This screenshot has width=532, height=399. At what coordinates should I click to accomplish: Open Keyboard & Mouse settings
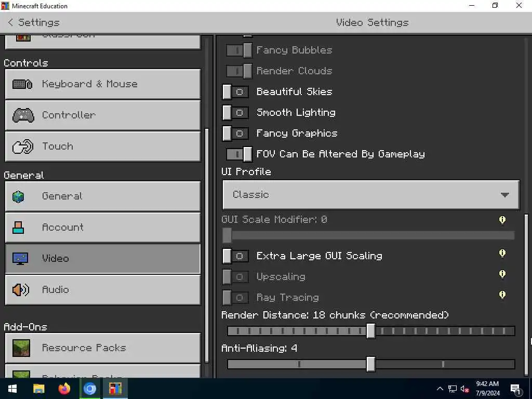[102, 84]
